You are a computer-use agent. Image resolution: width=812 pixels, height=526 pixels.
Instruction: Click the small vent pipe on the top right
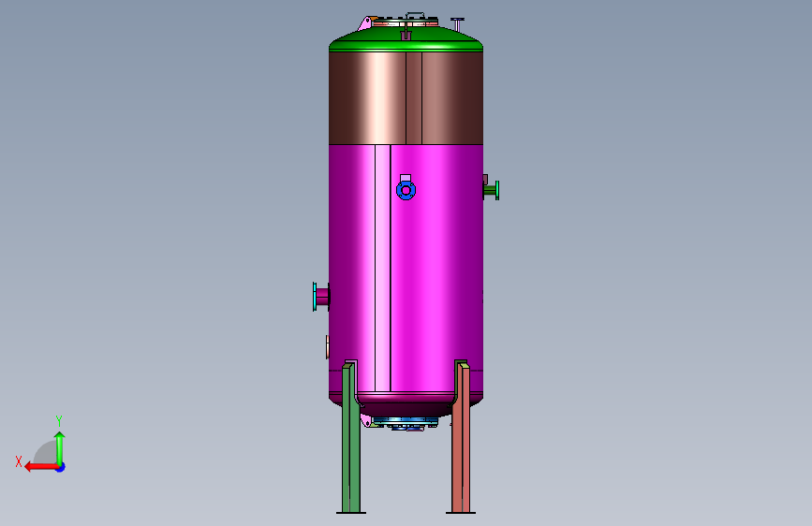click(x=457, y=24)
